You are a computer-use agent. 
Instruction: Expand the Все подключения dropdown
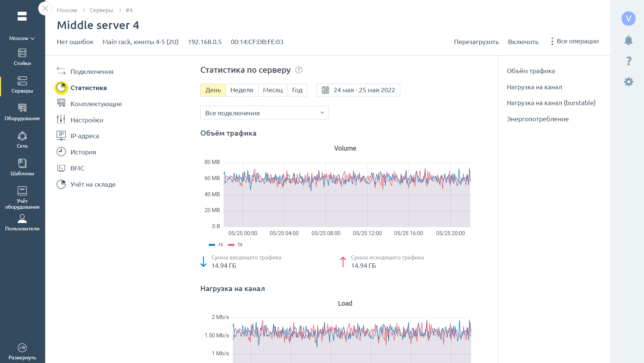click(264, 113)
